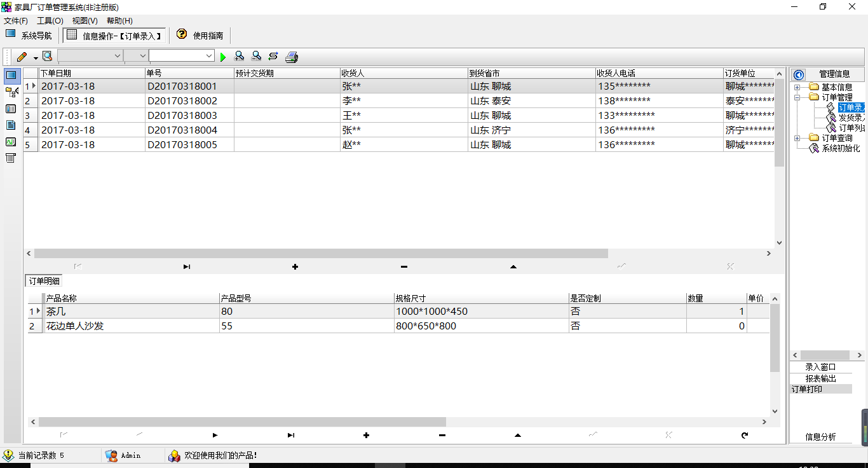Select the 订单明细 tab
This screenshot has height=468, width=868.
point(44,281)
